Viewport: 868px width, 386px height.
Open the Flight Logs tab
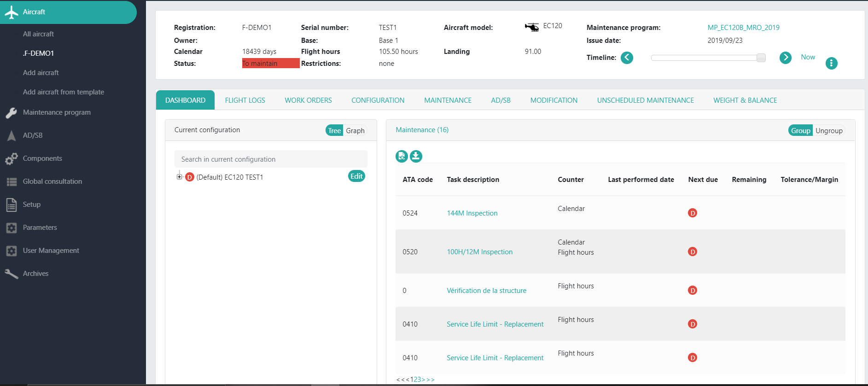coord(245,100)
